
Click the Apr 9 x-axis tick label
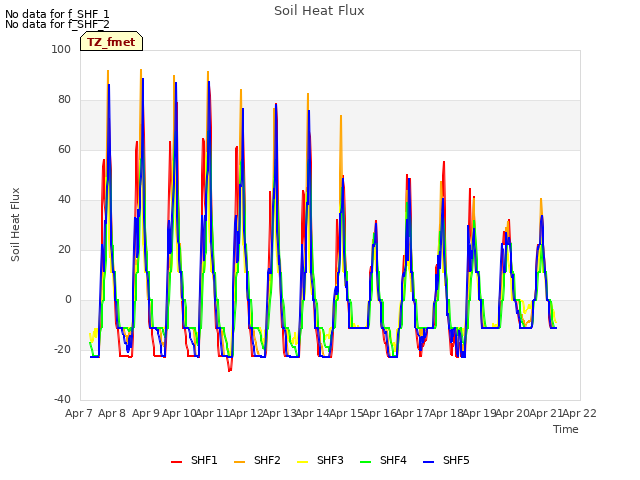(x=146, y=413)
